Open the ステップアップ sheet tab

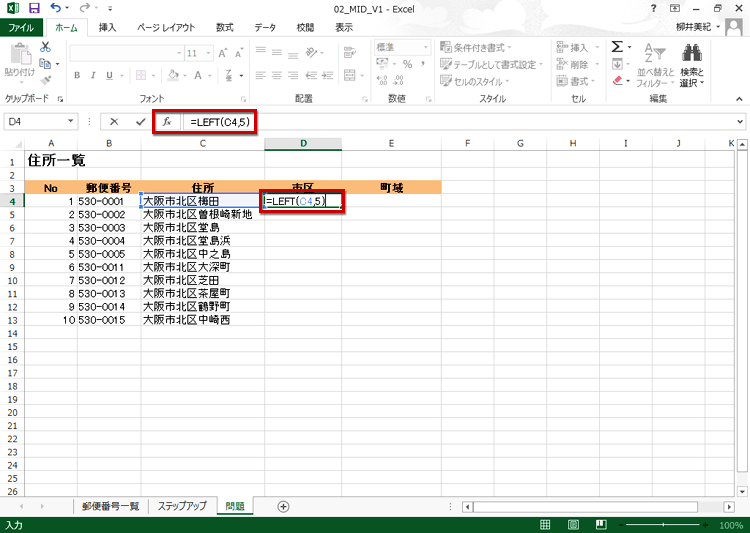[182, 506]
